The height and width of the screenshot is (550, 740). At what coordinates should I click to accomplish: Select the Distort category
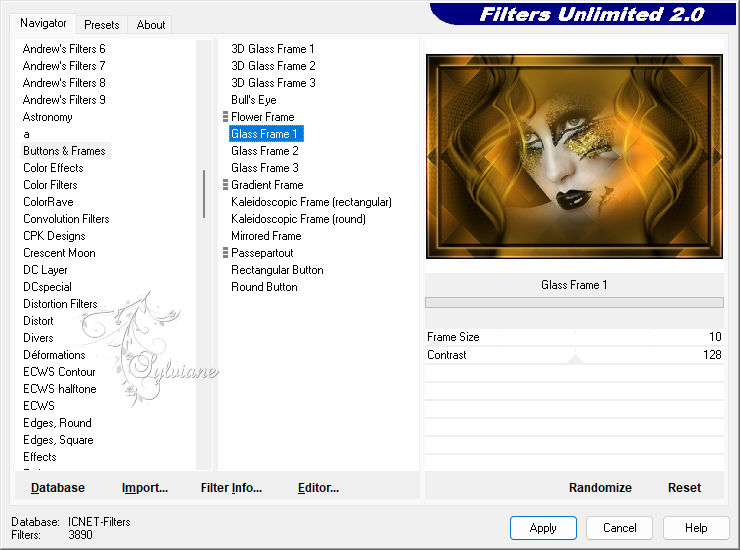[x=38, y=321]
